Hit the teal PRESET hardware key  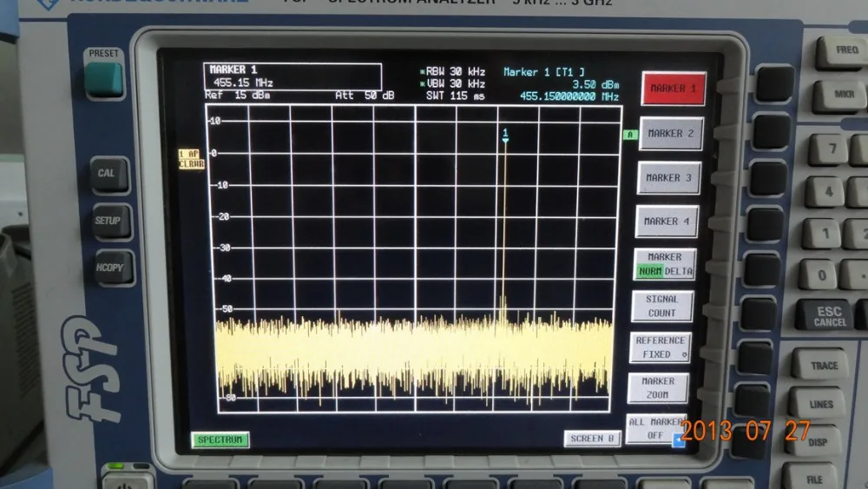click(x=105, y=80)
